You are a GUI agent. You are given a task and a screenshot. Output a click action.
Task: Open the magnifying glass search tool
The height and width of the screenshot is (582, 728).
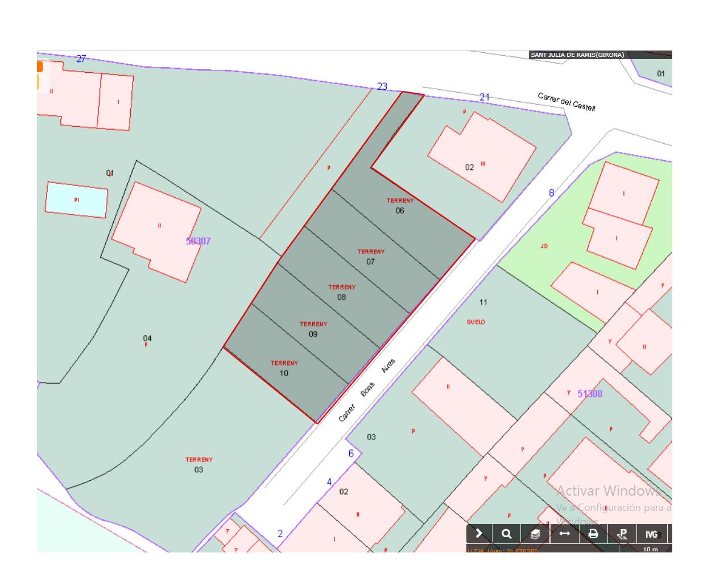click(x=506, y=534)
